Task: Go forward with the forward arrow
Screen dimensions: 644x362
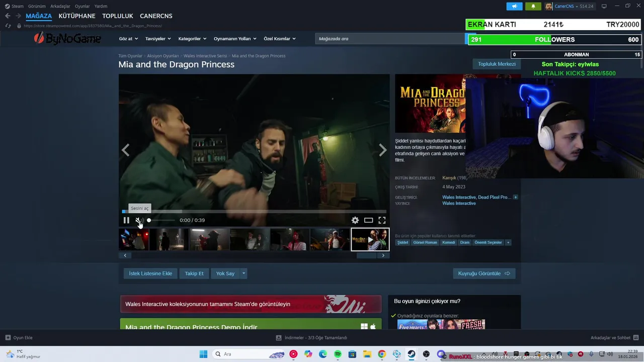Action: tap(18, 16)
